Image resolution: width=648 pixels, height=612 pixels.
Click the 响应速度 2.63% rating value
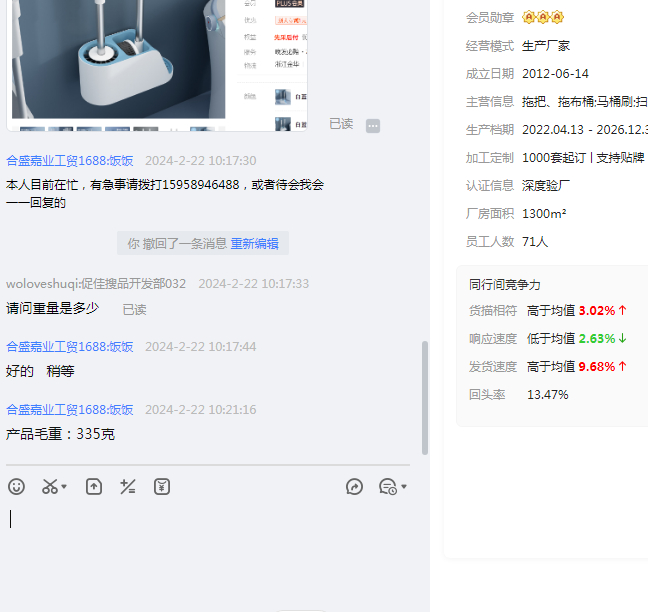[597, 338]
